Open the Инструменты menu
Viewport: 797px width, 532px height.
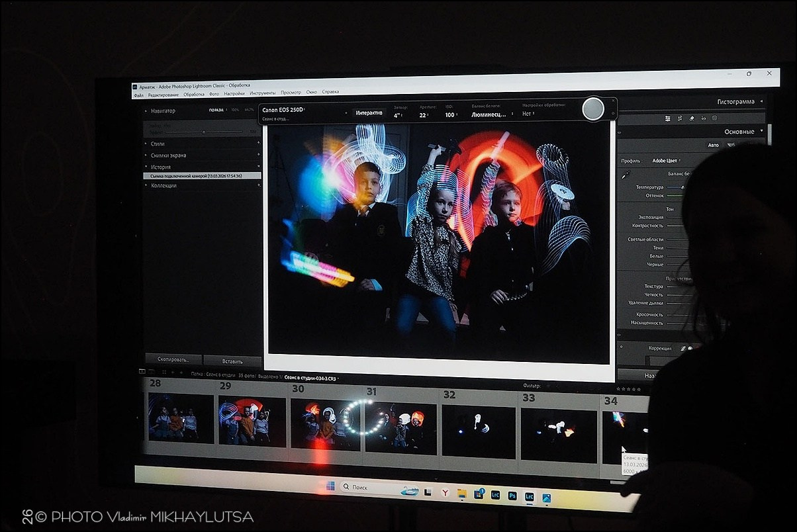click(x=262, y=93)
